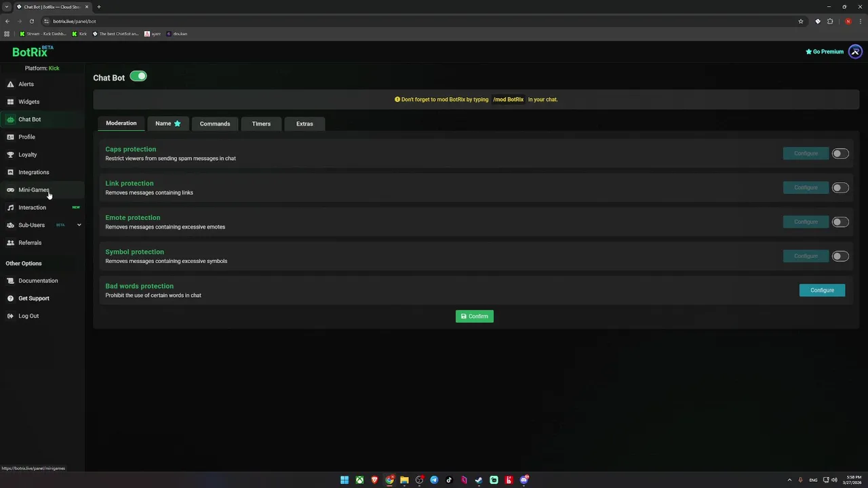This screenshot has width=868, height=488.
Task: Reload the browser page
Action: click(x=31, y=21)
